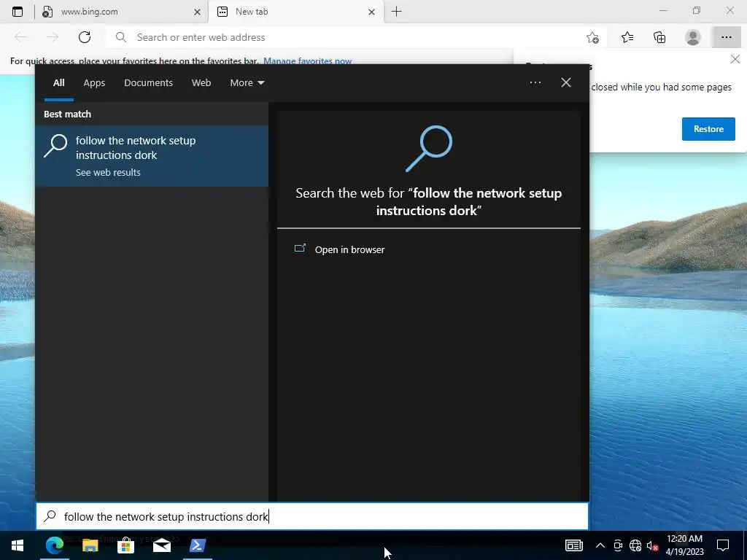This screenshot has width=747, height=560.
Task: Open the Edge profile avatar
Action: click(x=693, y=37)
